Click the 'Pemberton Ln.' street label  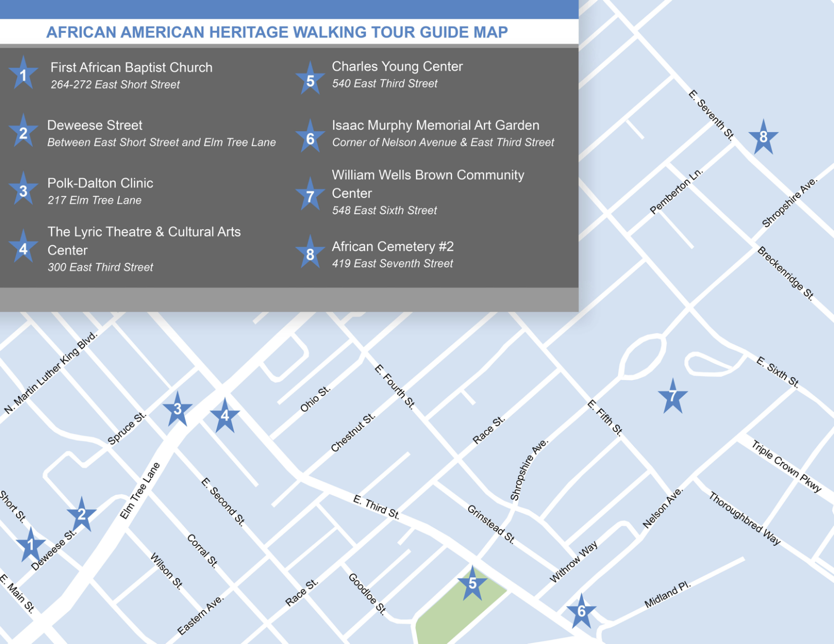tap(677, 191)
